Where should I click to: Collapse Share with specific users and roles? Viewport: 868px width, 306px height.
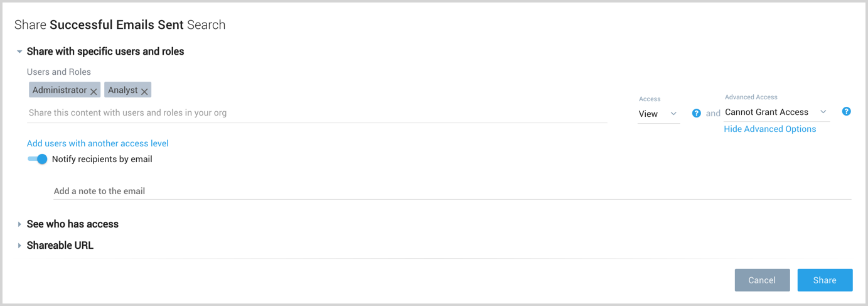(x=19, y=52)
